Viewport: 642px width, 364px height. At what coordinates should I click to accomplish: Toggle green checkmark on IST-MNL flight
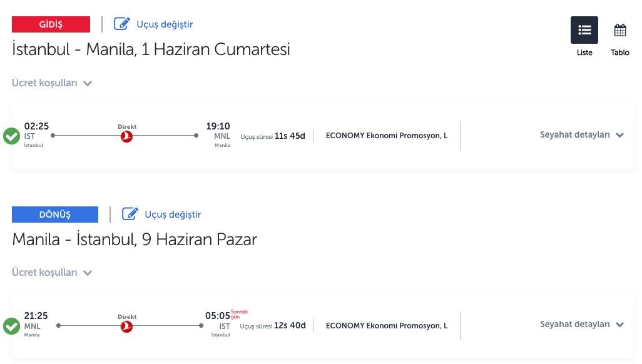click(x=11, y=136)
